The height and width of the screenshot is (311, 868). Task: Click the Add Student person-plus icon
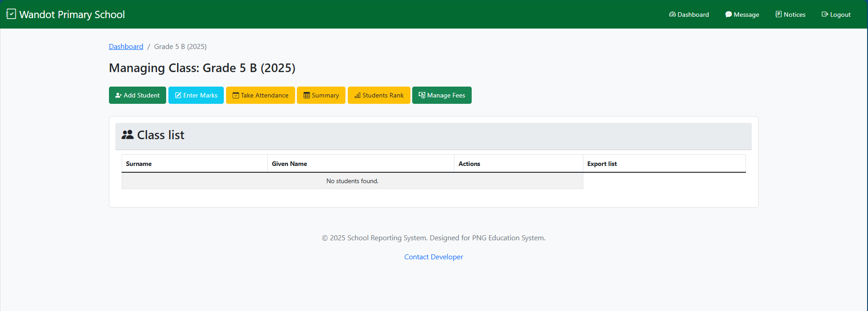tap(118, 95)
